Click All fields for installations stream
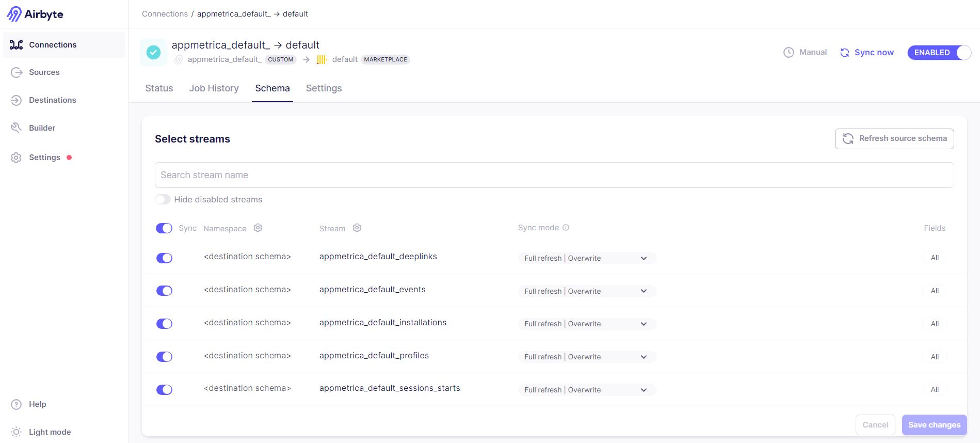 (935, 324)
